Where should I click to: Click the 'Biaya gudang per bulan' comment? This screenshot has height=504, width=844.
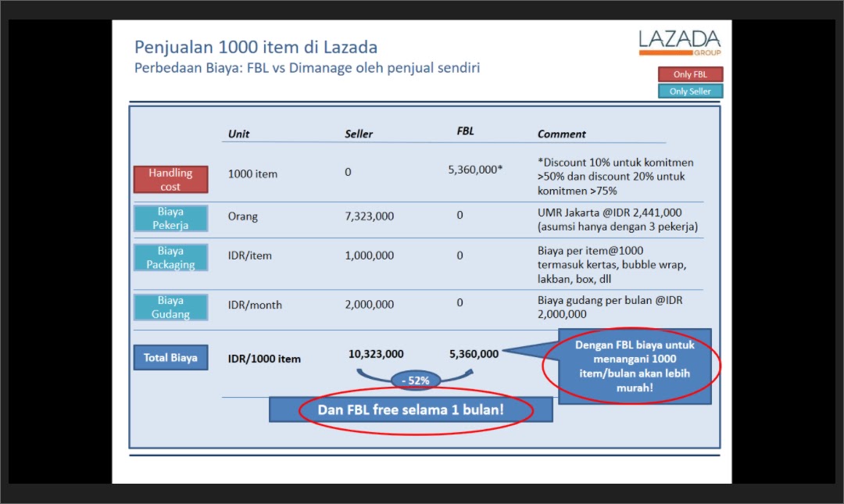pos(610,307)
